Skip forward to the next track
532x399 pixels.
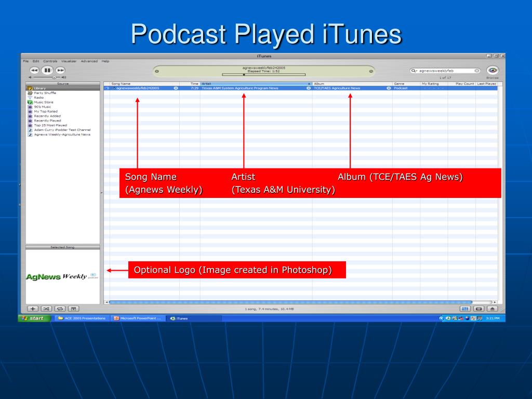click(60, 70)
